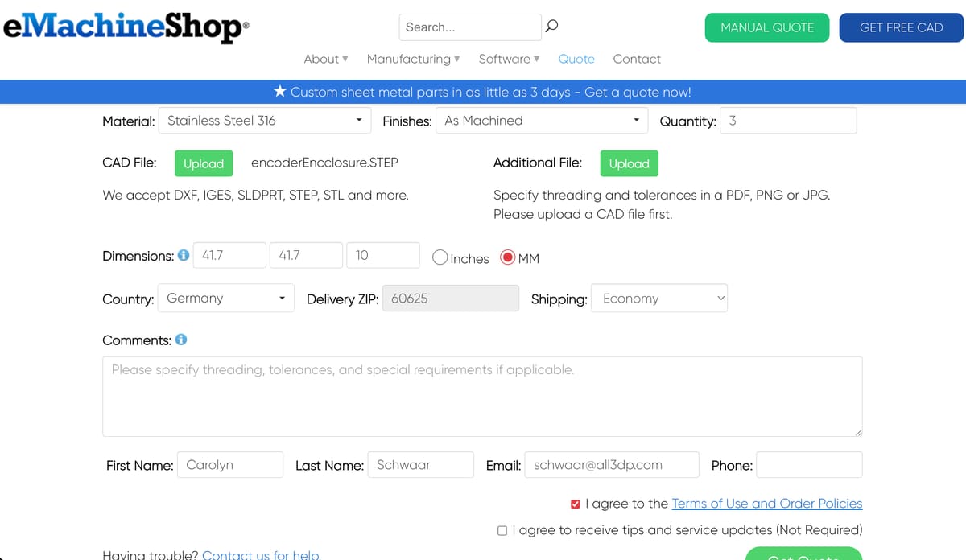Click into the Comments text area

point(482,397)
